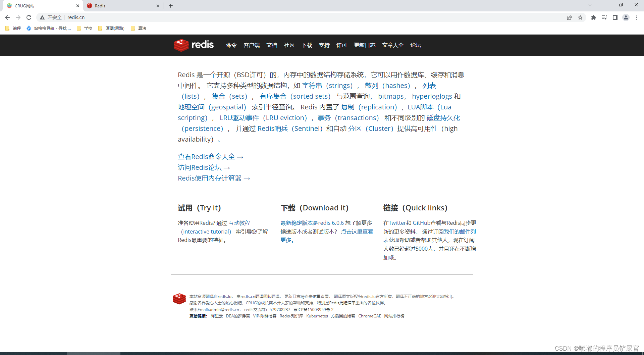Open the hyperloglogs link

coord(432,96)
